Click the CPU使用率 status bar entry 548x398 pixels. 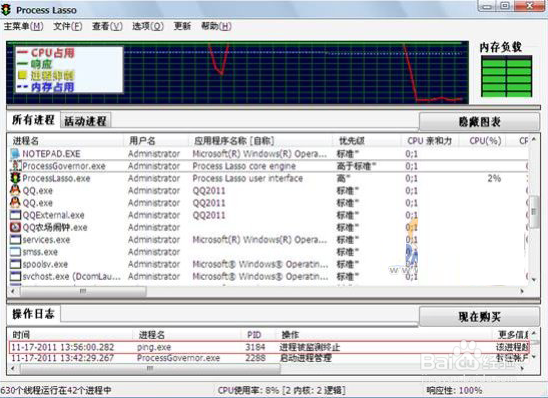point(281,390)
